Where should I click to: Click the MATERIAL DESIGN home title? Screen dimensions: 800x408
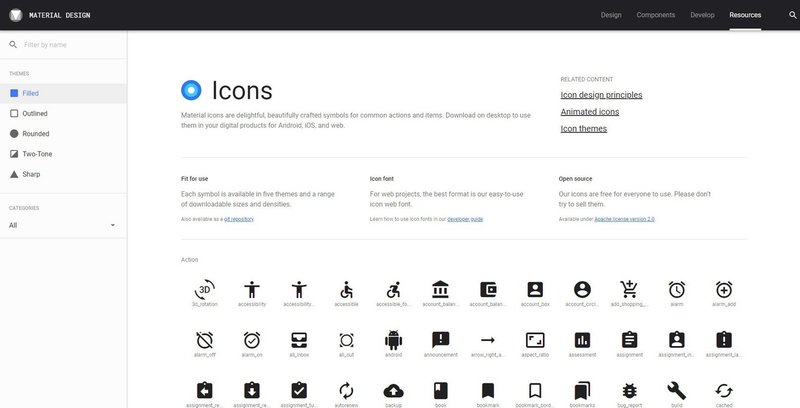59,15
